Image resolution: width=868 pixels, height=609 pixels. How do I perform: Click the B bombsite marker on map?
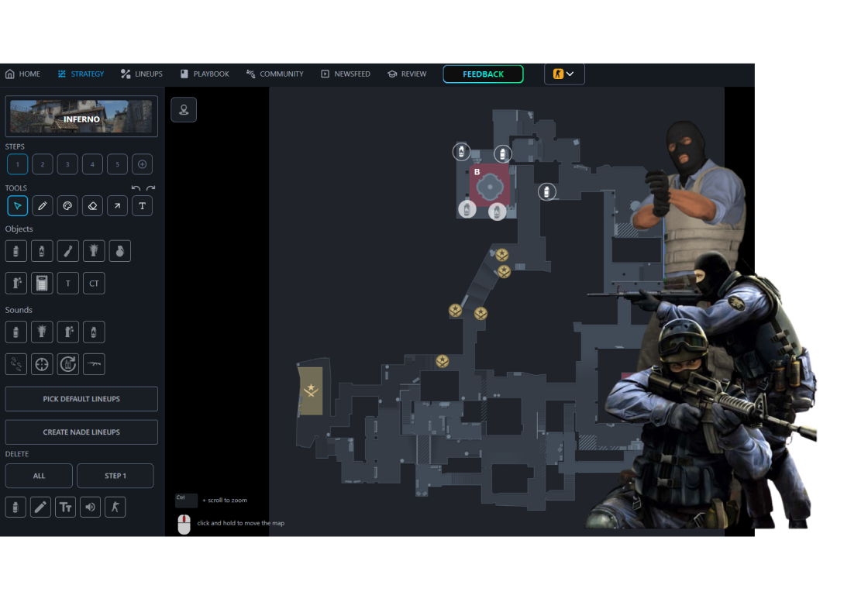coord(489,185)
